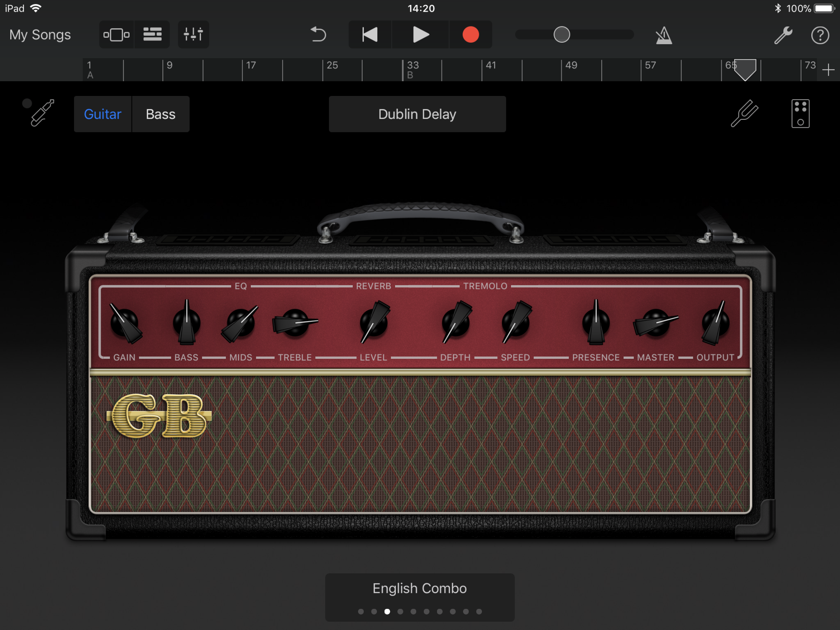Image resolution: width=840 pixels, height=630 pixels.
Task: Open the Dublin Delay preset menu
Action: 417,114
